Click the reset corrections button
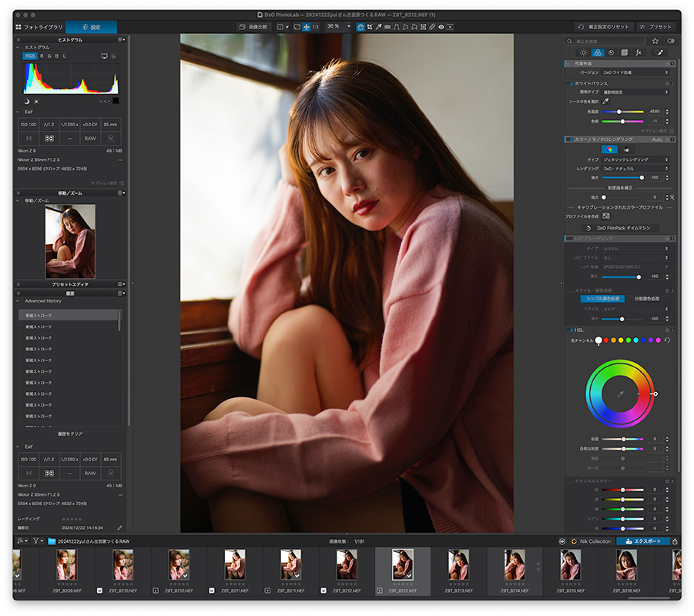 tap(604, 27)
